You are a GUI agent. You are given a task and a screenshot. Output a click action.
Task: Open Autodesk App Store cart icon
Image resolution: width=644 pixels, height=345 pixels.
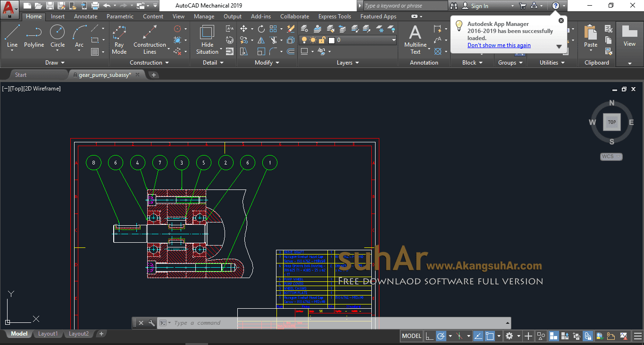coord(522,6)
